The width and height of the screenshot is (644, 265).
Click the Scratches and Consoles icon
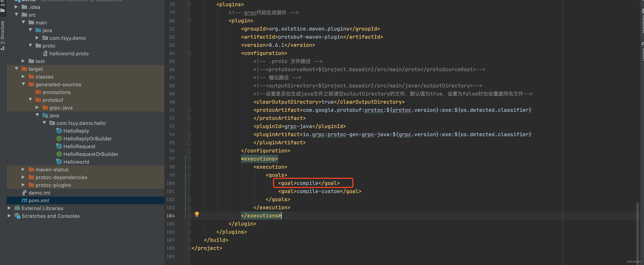coord(17,216)
